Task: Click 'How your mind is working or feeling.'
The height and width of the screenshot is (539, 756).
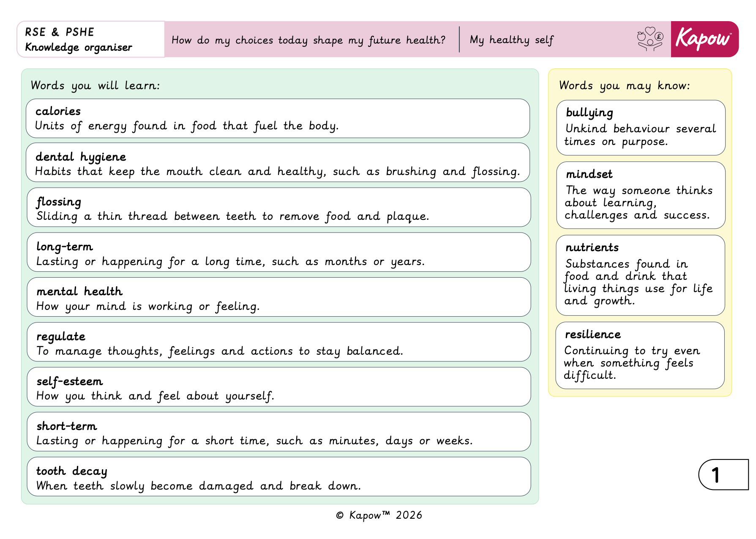Action: [148, 306]
